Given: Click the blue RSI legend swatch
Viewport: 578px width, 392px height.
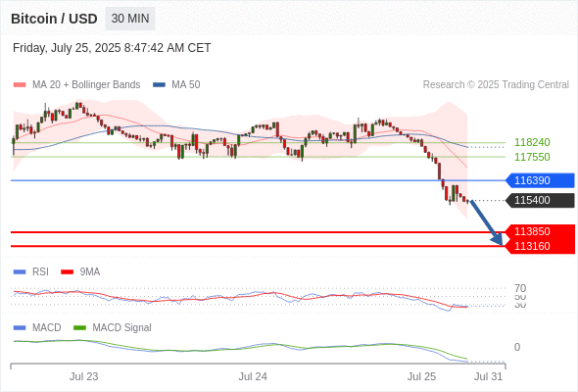Looking at the screenshot, I should point(20,272).
